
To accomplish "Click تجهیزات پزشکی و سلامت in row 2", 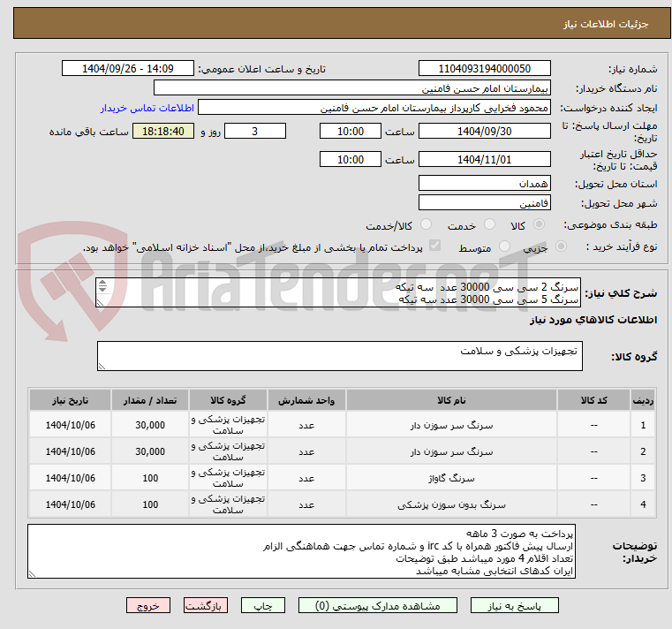I will pyautogui.click(x=228, y=451).
